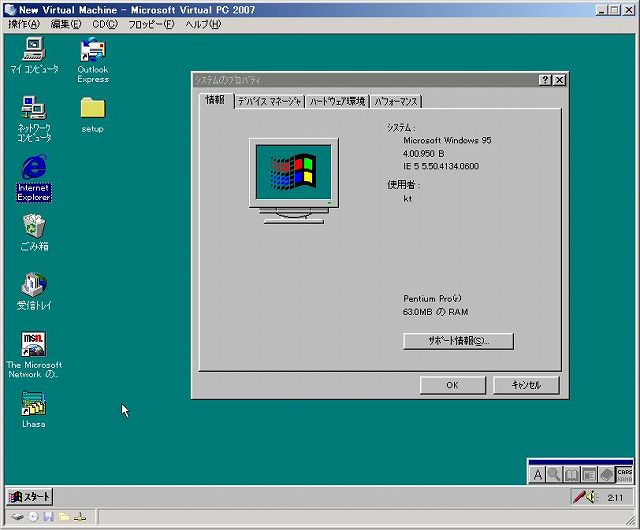
Task: Click the 63.0MB の RAM text
Action: tap(436, 312)
